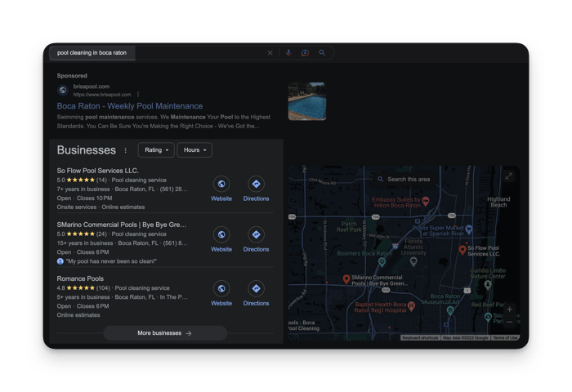This screenshot has width=572, height=392.
Task: Expand the map to full screen
Action: click(x=509, y=176)
